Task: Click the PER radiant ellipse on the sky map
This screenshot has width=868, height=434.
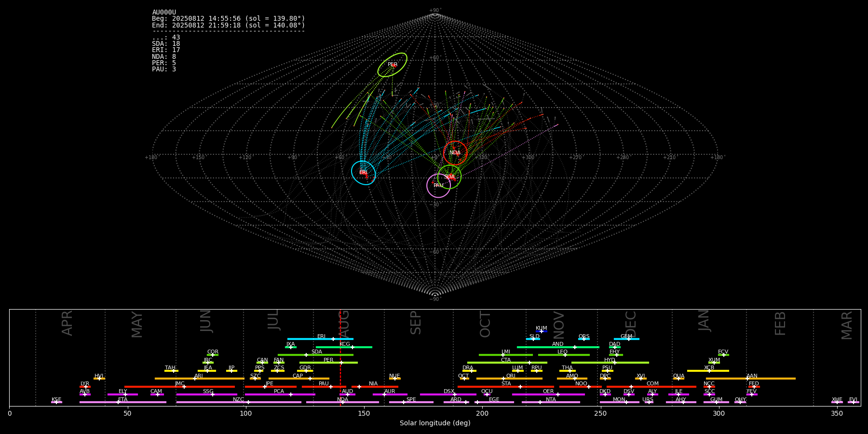Action: point(393,65)
